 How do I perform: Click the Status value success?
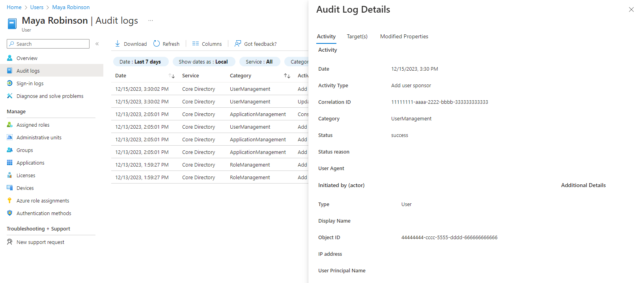point(399,135)
